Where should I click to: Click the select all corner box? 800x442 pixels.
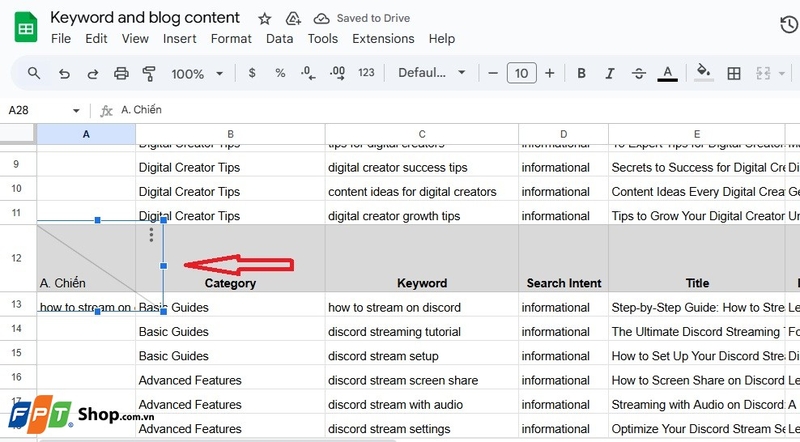pyautogui.click(x=18, y=134)
